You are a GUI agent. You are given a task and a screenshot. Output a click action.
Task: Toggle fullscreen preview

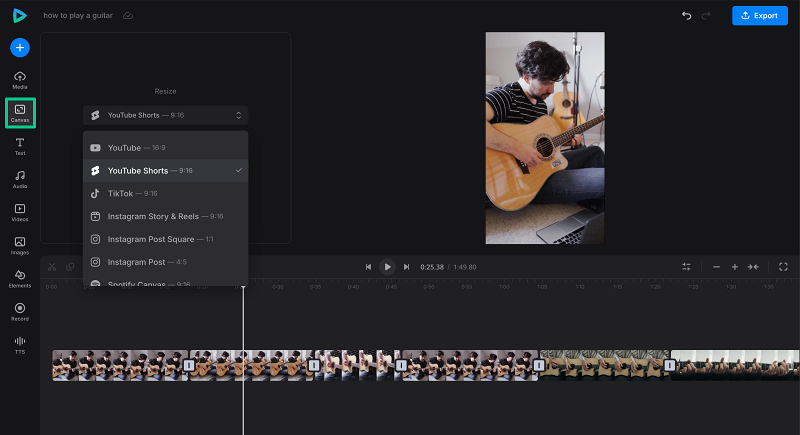click(783, 267)
